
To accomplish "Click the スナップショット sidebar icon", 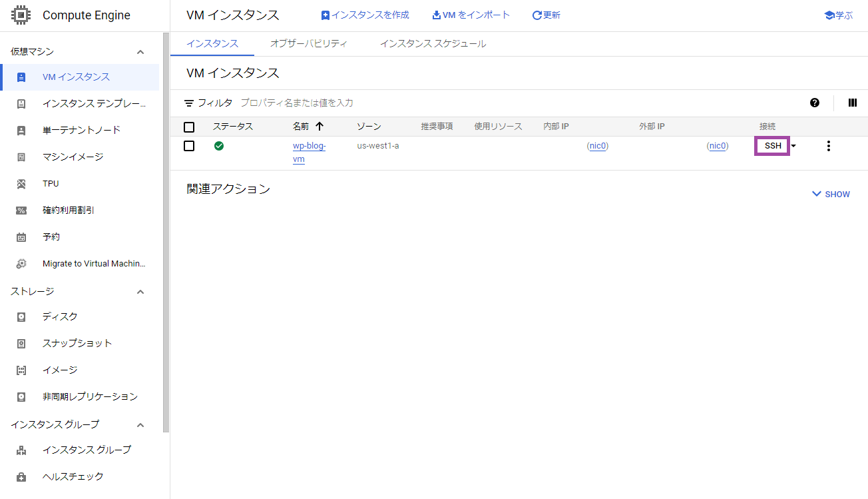I will (21, 344).
